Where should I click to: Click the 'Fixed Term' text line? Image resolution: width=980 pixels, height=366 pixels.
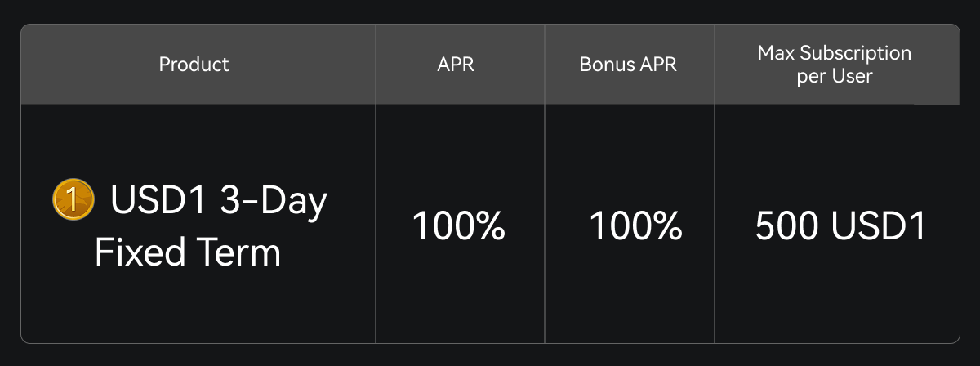click(x=188, y=252)
